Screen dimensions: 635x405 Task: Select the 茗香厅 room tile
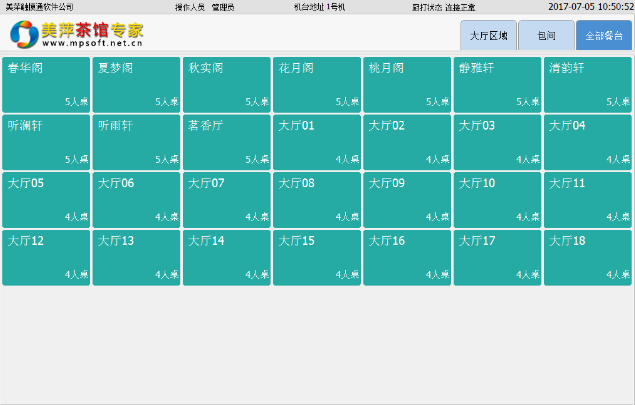227,142
